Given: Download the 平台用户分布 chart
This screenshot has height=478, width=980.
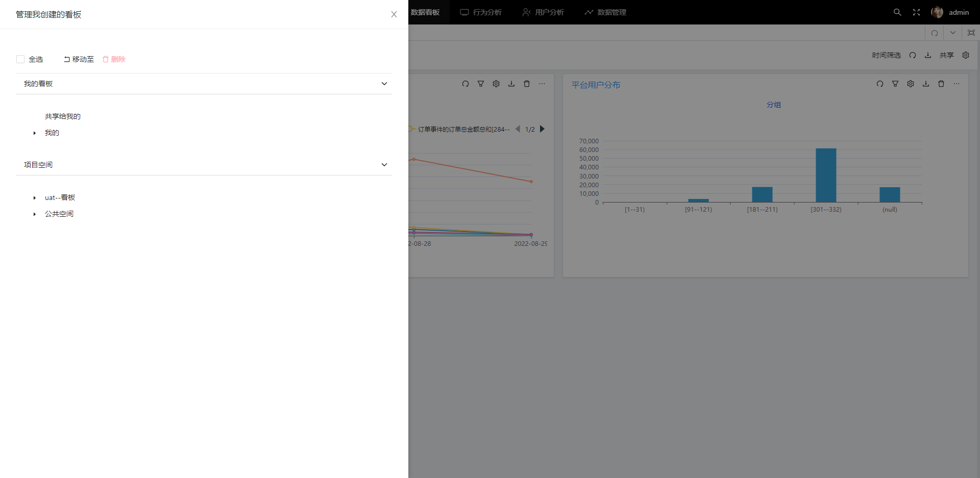Looking at the screenshot, I should click(x=926, y=84).
